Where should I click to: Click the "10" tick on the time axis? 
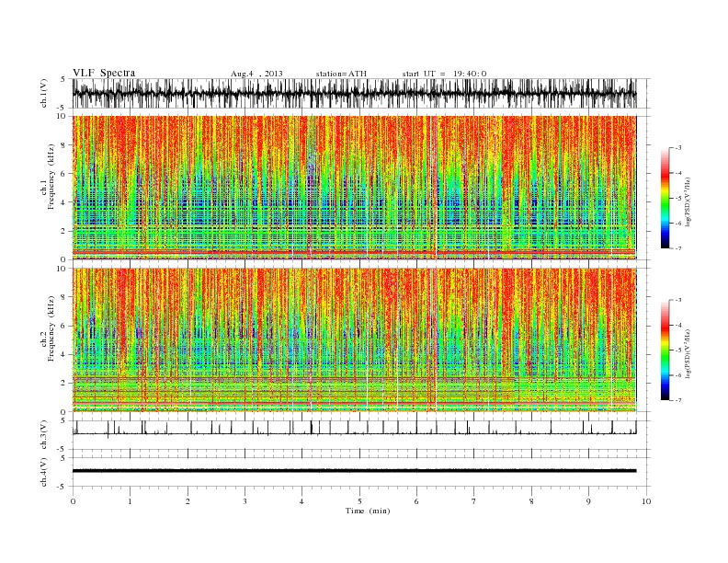pyautogui.click(x=646, y=501)
